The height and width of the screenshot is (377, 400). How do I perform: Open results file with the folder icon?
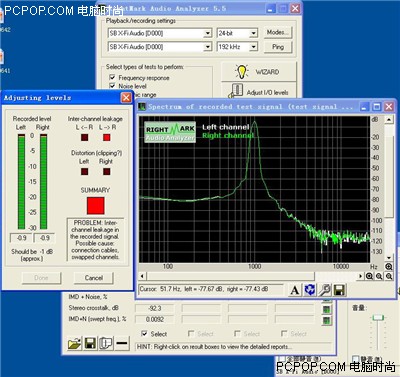tap(74, 343)
